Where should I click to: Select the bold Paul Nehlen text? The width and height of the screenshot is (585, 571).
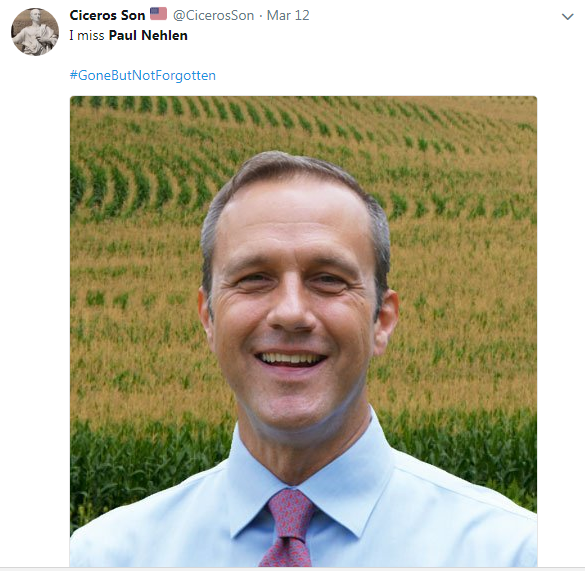tap(148, 35)
